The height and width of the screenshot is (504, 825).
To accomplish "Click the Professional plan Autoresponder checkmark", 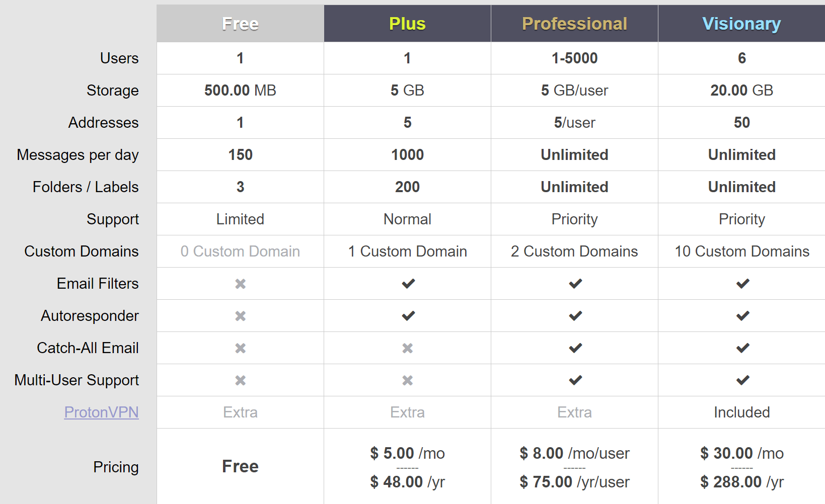I will pyautogui.click(x=575, y=316).
